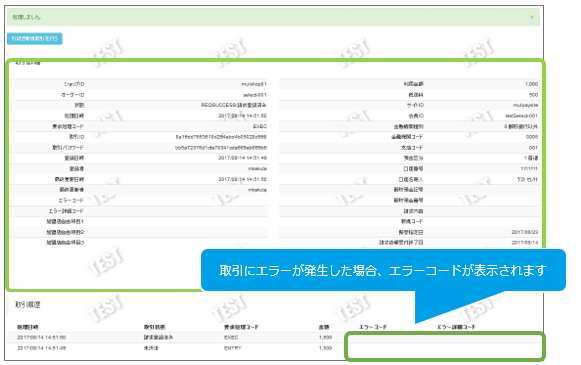
Task: Click the 振替指定日 value 2017/08/23
Action: (525, 232)
